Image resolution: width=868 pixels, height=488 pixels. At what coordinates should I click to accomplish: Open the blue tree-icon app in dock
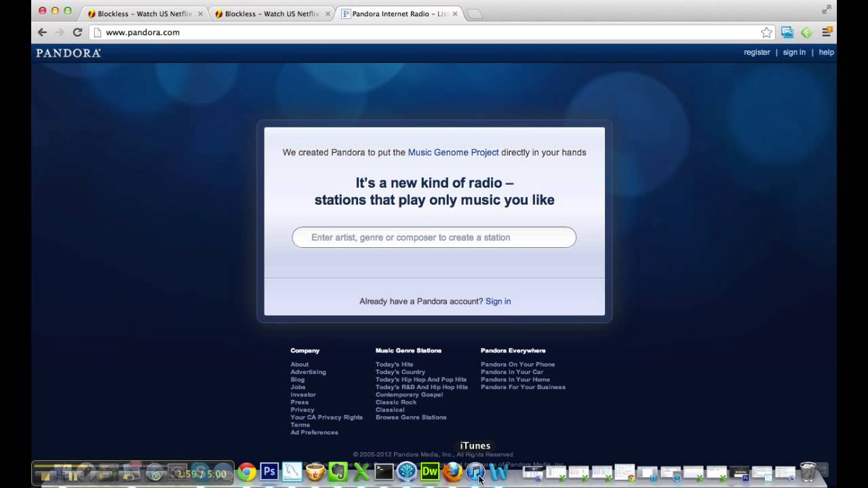pos(407,472)
